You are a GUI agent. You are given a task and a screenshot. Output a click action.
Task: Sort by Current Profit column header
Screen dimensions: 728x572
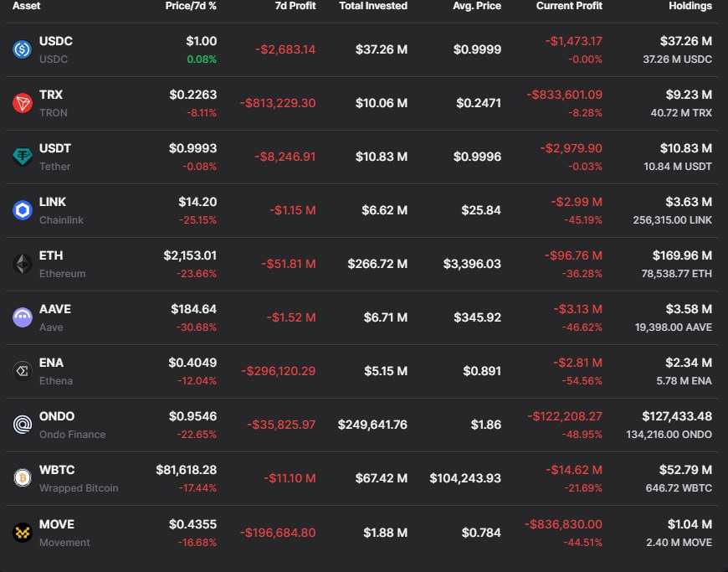[x=569, y=6]
